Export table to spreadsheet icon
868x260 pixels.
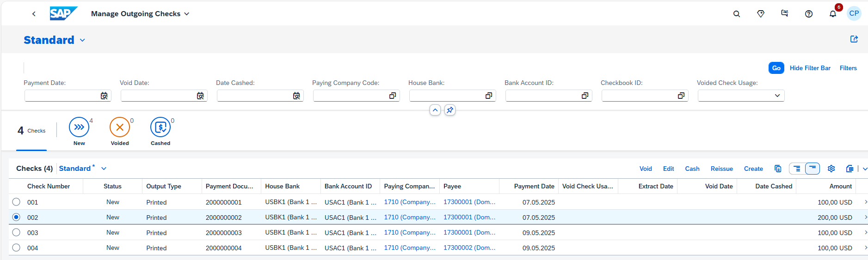(850, 169)
